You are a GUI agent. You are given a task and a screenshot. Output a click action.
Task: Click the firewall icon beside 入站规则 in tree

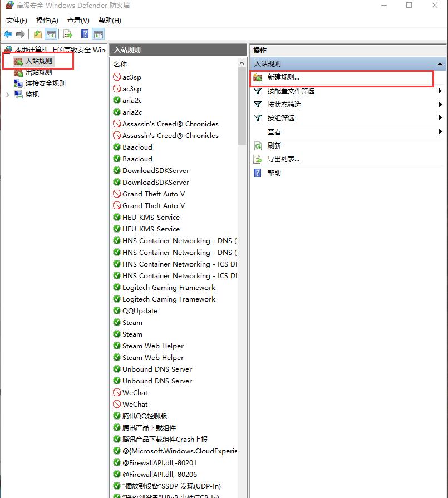18,61
